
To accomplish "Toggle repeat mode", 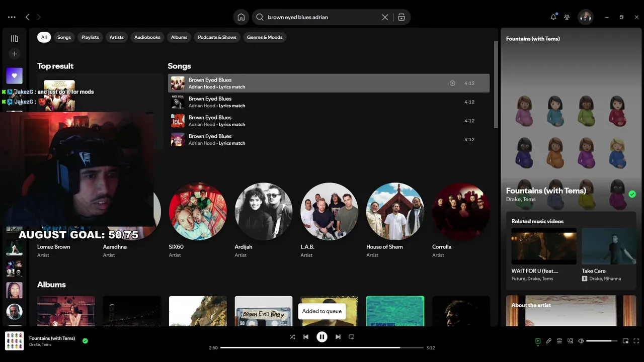I will 352,337.
